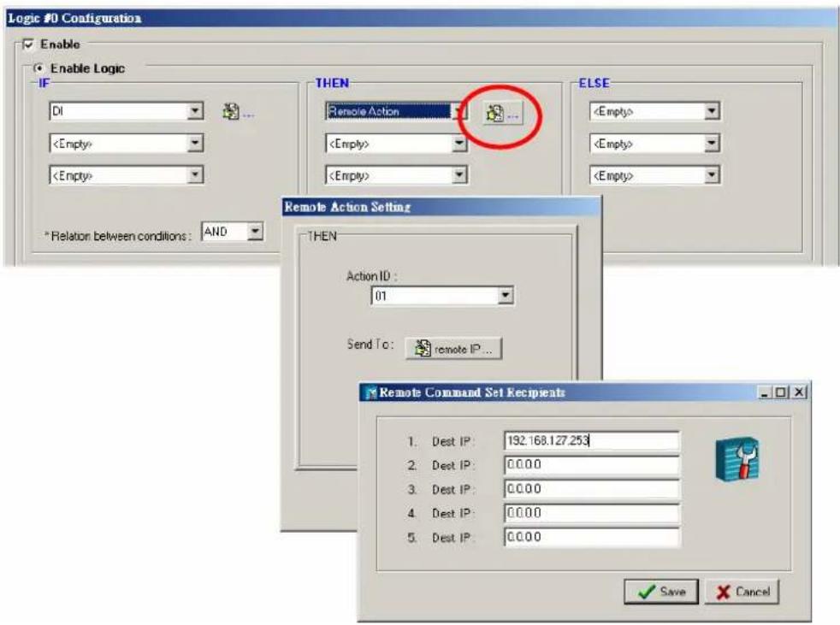The image size is (840, 625).
Task: Close the Remote Command Set Recipients window
Action: (799, 392)
